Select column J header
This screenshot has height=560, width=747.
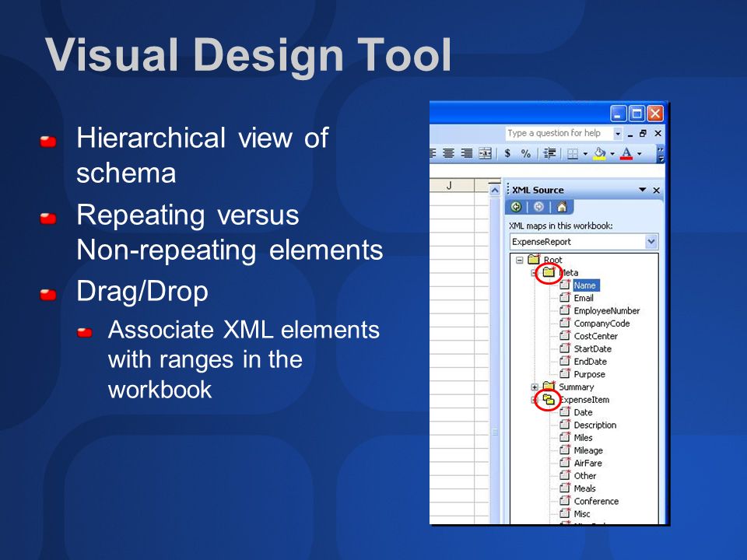pyautogui.click(x=449, y=185)
